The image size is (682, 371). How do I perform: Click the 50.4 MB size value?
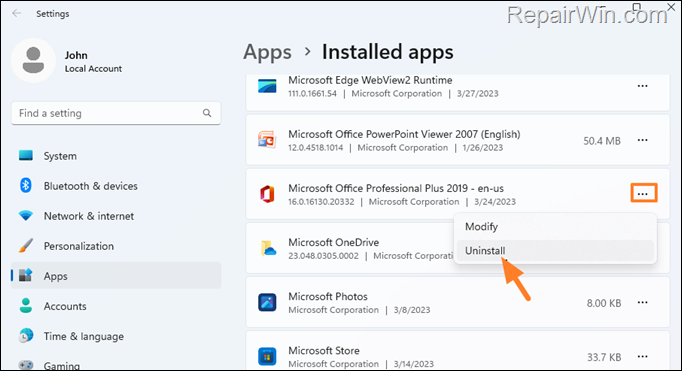(x=602, y=141)
